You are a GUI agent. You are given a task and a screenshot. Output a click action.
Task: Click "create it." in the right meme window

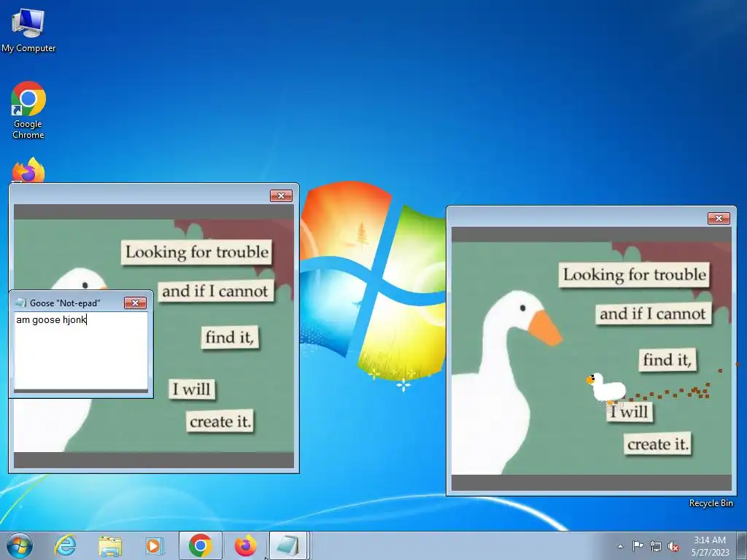pyautogui.click(x=657, y=444)
